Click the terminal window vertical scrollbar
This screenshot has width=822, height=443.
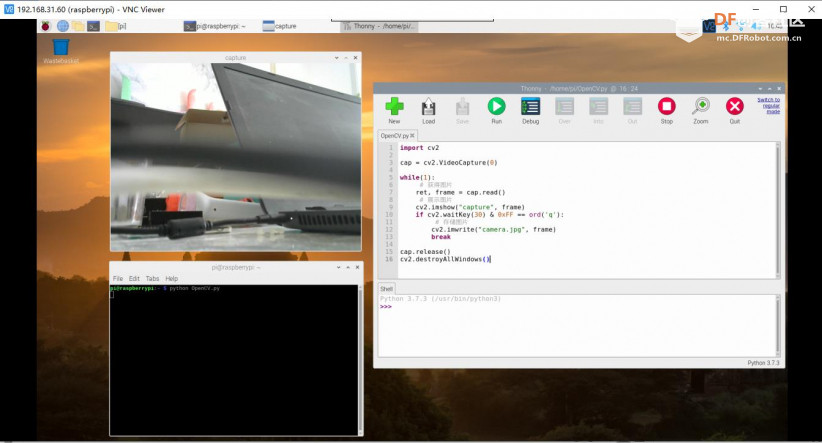(x=360, y=360)
